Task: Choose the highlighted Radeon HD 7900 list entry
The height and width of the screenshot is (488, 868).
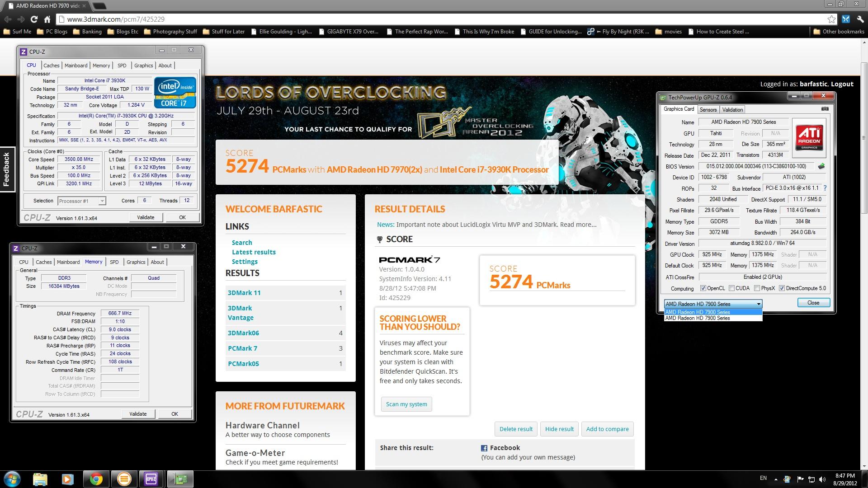Action: (x=713, y=312)
